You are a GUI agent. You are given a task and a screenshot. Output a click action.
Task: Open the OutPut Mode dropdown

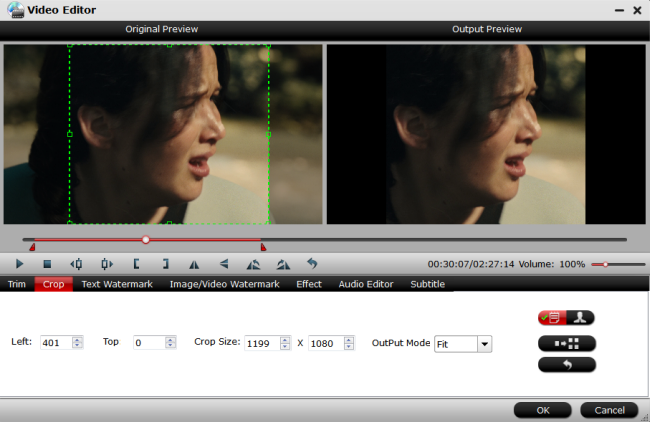(x=485, y=343)
